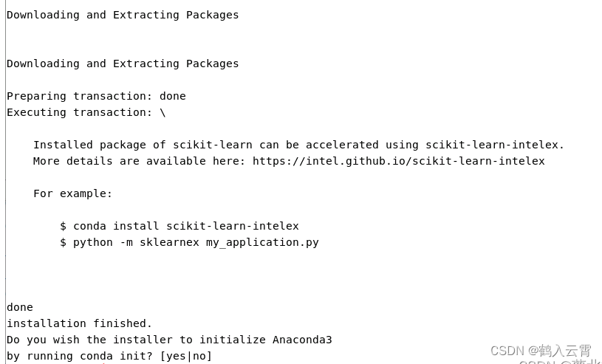Click the 'no' option in conda init prompt

pyautogui.click(x=199, y=356)
